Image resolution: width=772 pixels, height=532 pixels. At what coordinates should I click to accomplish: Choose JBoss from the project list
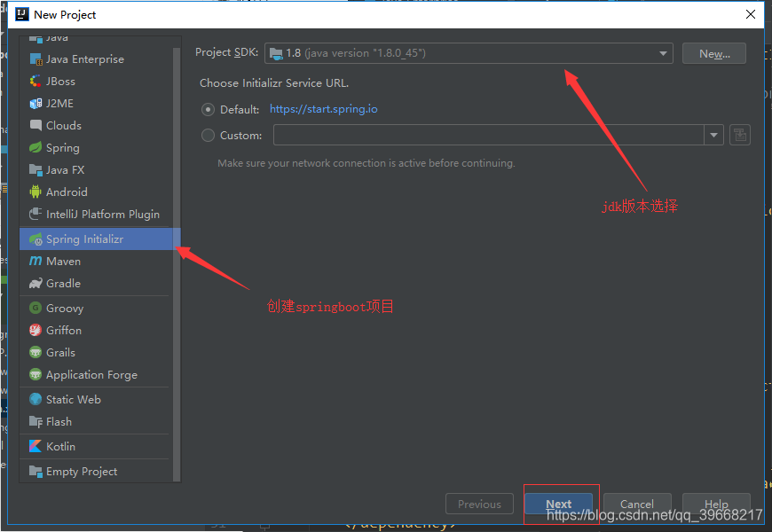(97, 82)
